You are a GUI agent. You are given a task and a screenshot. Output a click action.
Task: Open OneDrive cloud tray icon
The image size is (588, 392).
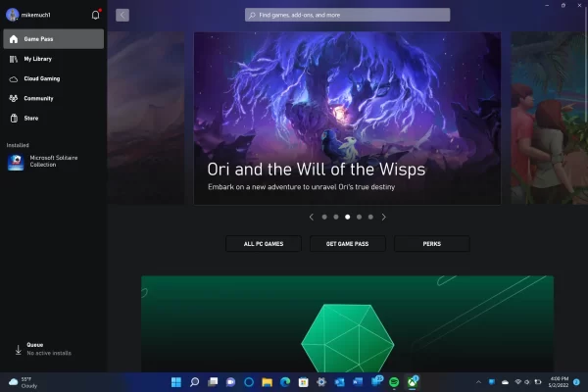pos(505,382)
